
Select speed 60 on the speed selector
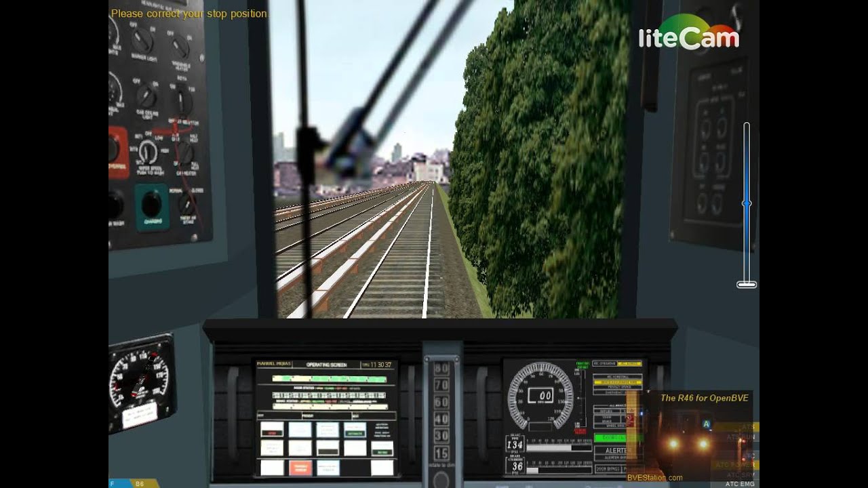click(x=441, y=403)
